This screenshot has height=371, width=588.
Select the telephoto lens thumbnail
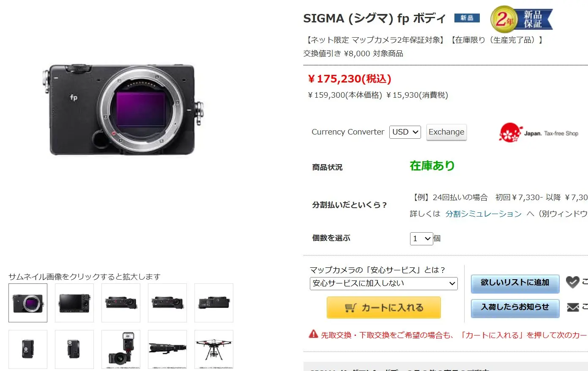pyautogui.click(x=167, y=349)
